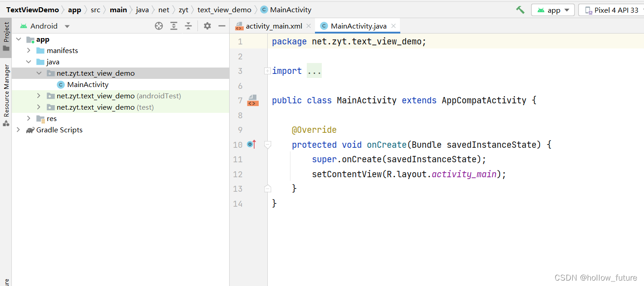Screen dimensions: 644x286
Task: Click line number 12 in the gutter
Action: 238,174
